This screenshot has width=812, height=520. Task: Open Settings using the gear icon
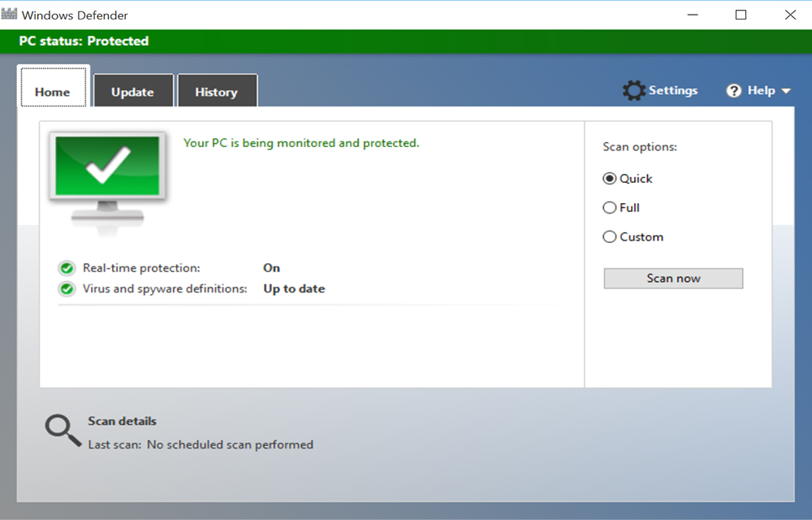[x=633, y=90]
